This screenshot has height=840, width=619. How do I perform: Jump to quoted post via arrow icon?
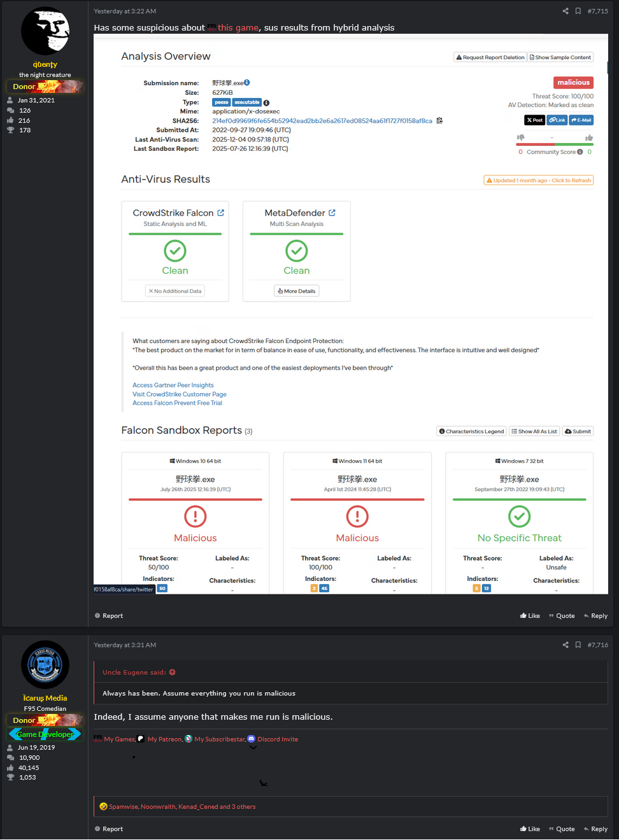point(173,672)
